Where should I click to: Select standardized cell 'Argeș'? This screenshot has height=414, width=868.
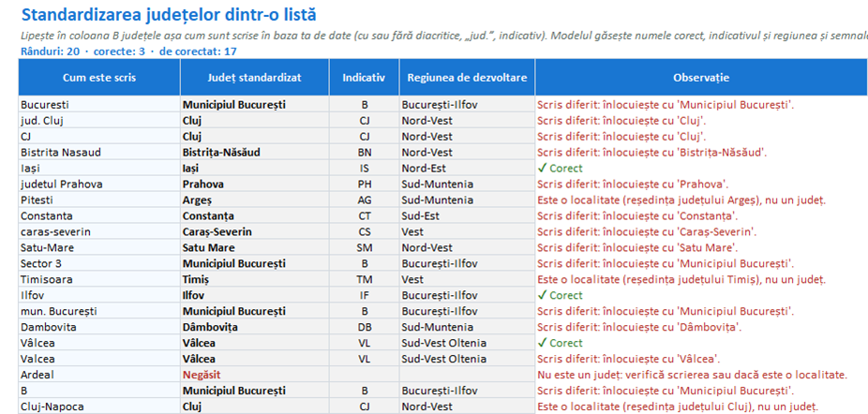click(x=255, y=200)
